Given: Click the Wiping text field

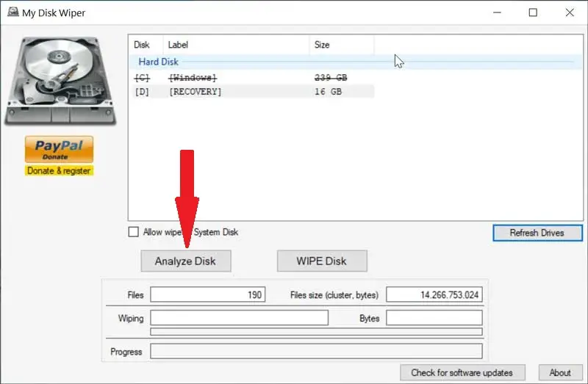Looking at the screenshot, I should [240, 318].
